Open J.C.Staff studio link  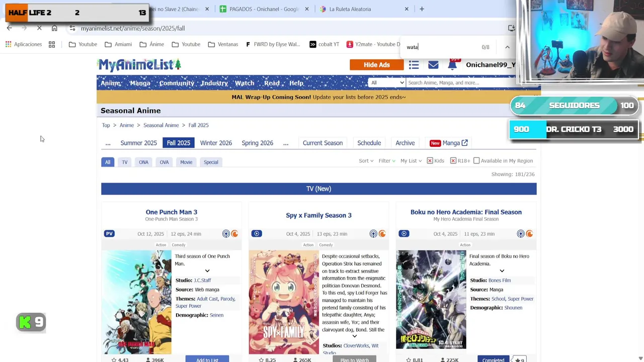click(x=202, y=281)
